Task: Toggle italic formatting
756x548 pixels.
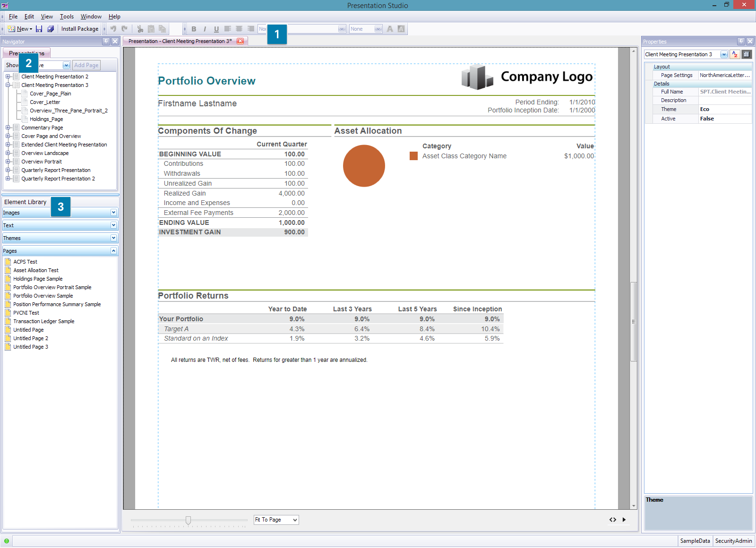Action: click(205, 29)
